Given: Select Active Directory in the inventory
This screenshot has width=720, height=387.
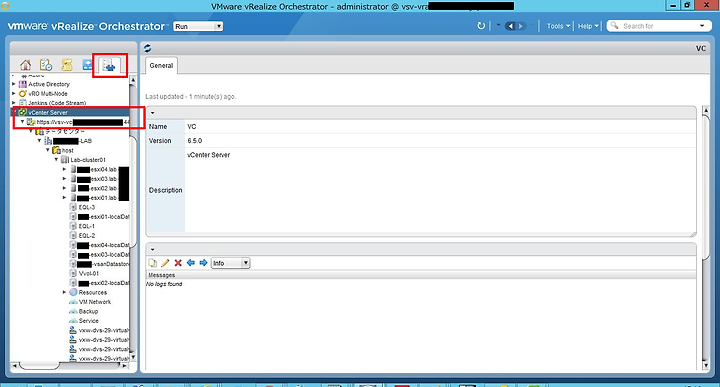Looking at the screenshot, I should [49, 84].
